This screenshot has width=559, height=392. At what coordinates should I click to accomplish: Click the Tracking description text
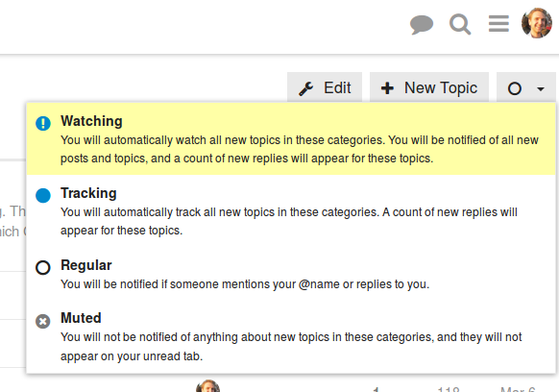click(289, 221)
